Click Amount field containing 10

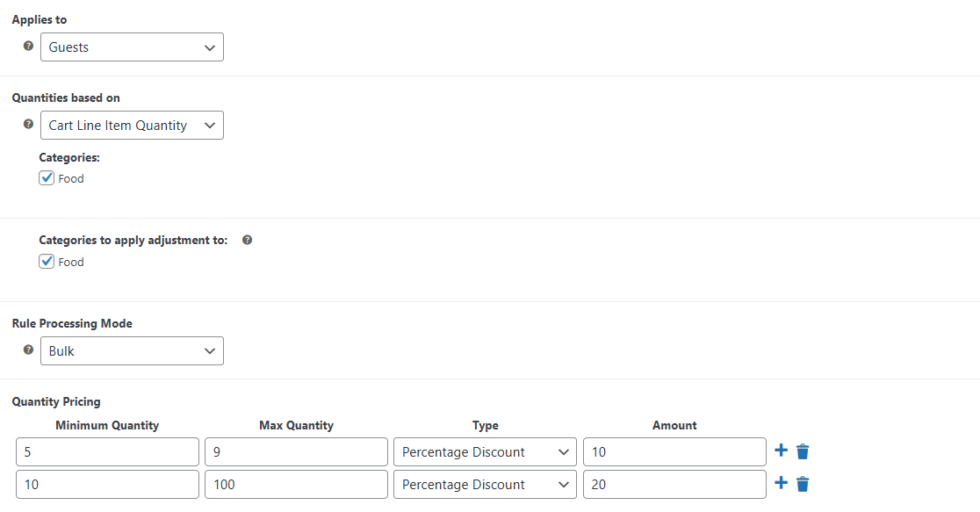click(x=674, y=452)
